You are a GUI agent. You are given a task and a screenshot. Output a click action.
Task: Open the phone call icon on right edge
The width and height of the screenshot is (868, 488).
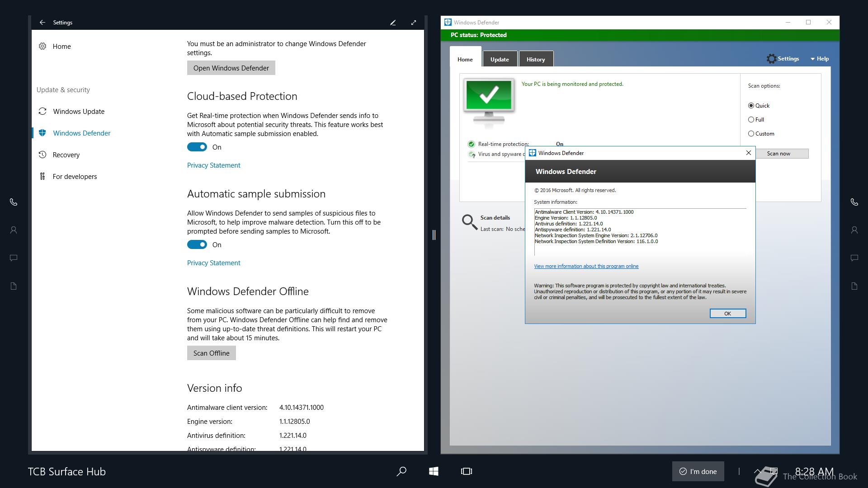click(854, 202)
